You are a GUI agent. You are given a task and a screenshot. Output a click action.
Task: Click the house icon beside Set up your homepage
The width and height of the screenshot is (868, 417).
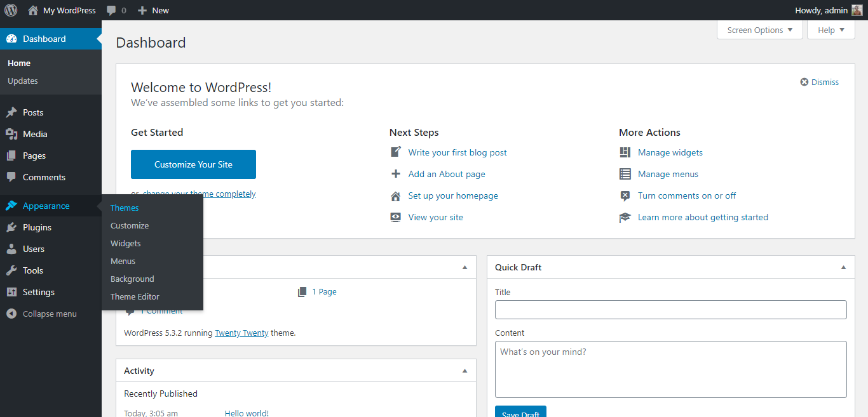(x=396, y=195)
